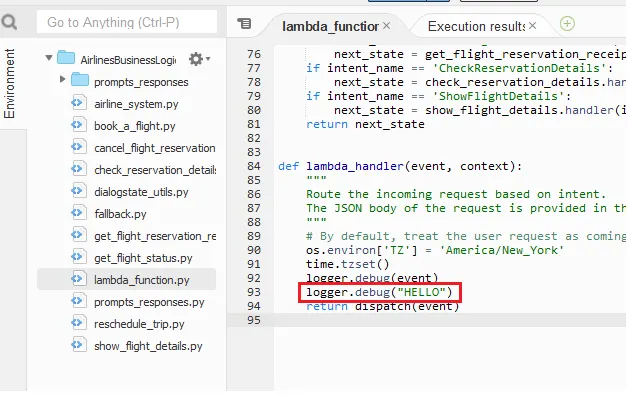
Task: Switch to the lambda_function tab
Action: (x=330, y=26)
